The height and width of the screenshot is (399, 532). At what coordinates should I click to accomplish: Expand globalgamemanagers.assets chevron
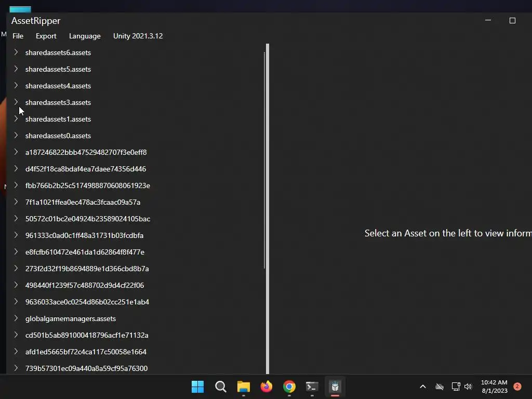click(16, 318)
